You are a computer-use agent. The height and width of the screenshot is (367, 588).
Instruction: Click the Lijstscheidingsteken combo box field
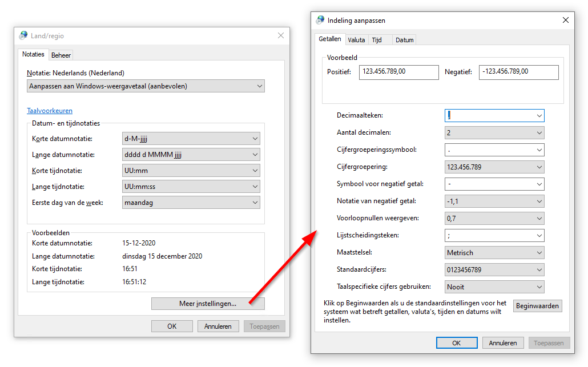point(489,236)
